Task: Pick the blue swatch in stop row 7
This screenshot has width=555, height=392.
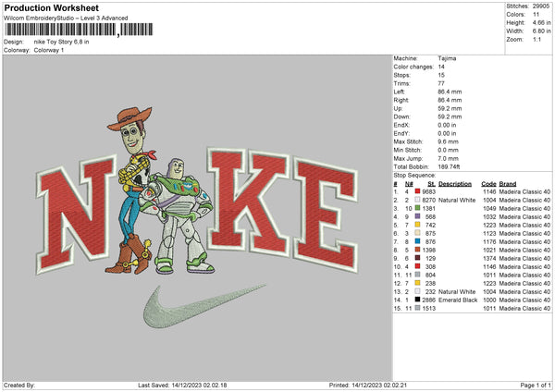Action: point(418,241)
